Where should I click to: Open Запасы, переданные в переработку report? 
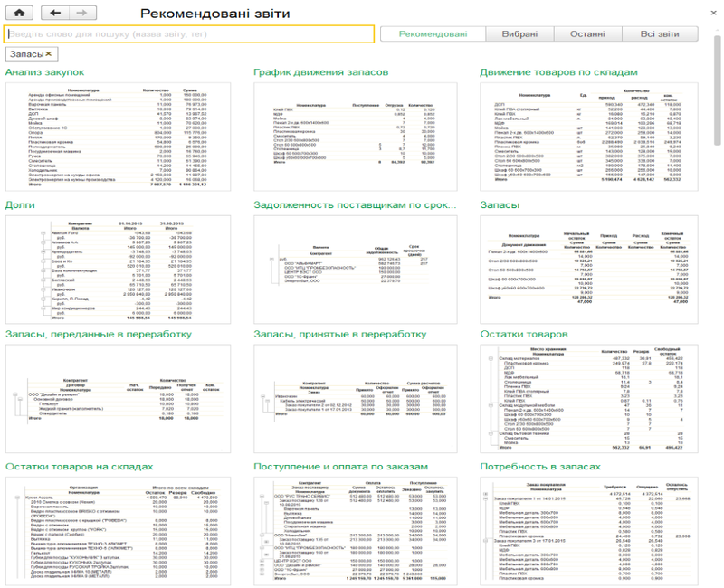[x=99, y=334]
